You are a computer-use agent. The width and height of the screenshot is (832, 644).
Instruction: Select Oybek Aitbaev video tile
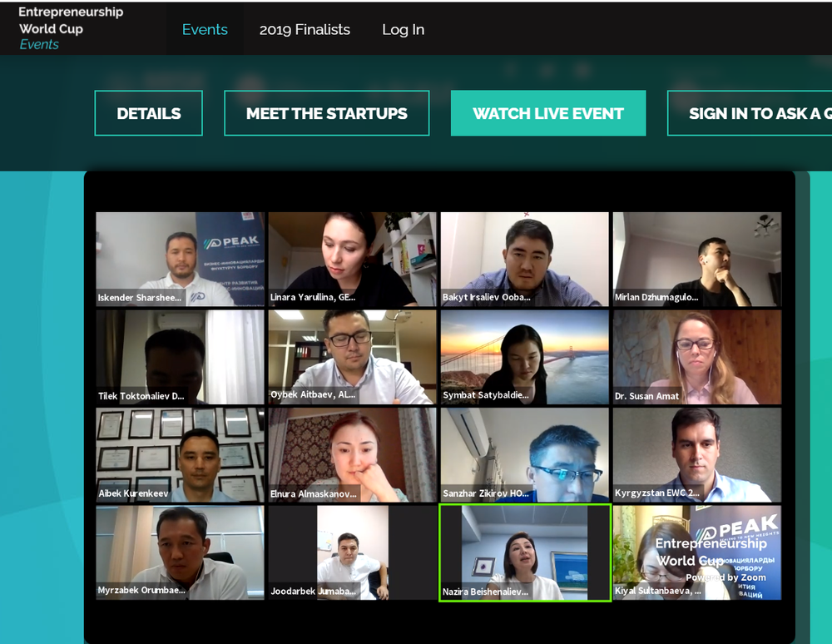352,357
